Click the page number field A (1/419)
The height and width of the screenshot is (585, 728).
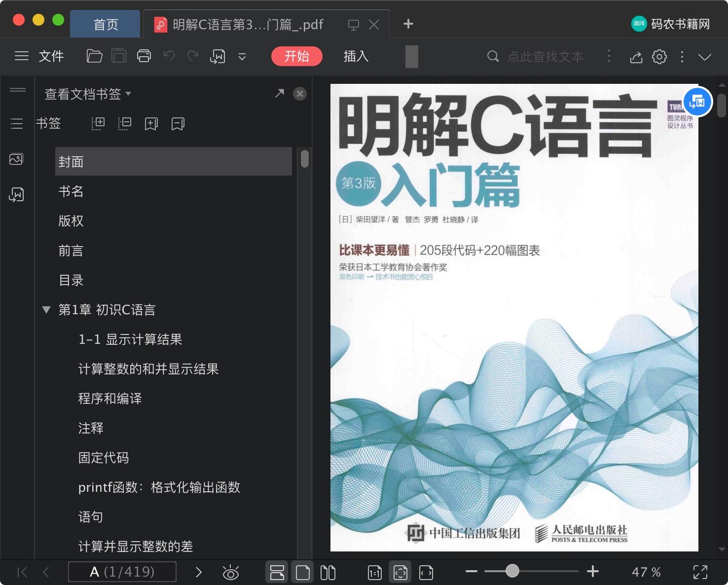(x=122, y=572)
